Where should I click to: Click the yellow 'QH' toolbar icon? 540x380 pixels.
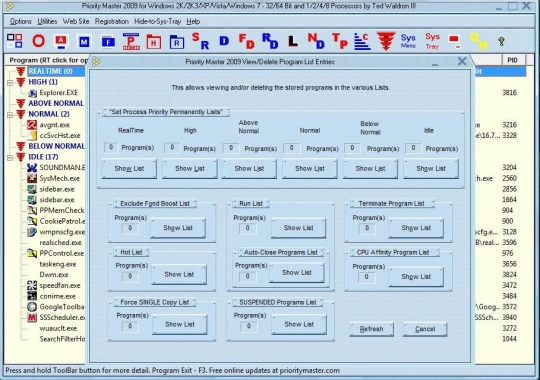pos(479,41)
